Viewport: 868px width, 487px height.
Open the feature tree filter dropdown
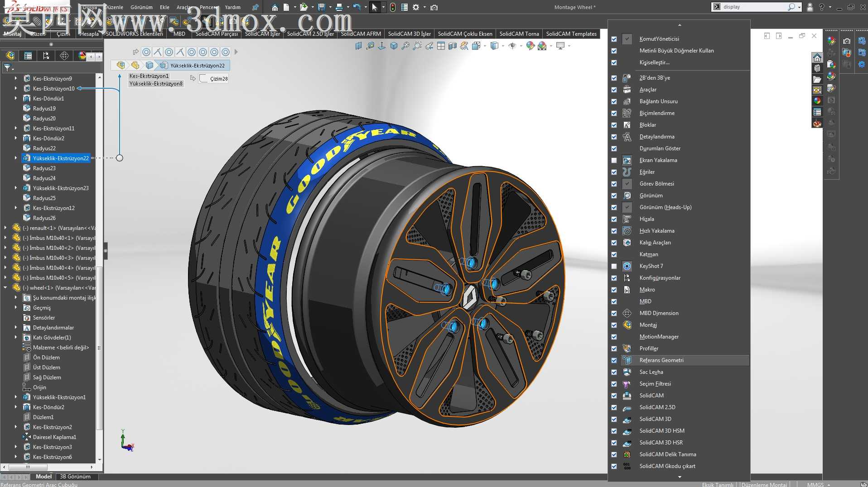(x=9, y=68)
